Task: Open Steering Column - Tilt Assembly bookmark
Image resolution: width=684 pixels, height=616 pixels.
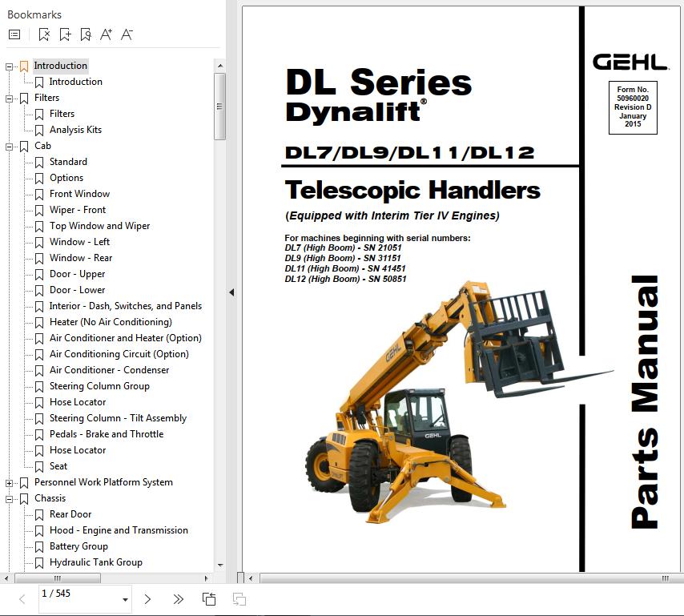Action: pyautogui.click(x=118, y=418)
